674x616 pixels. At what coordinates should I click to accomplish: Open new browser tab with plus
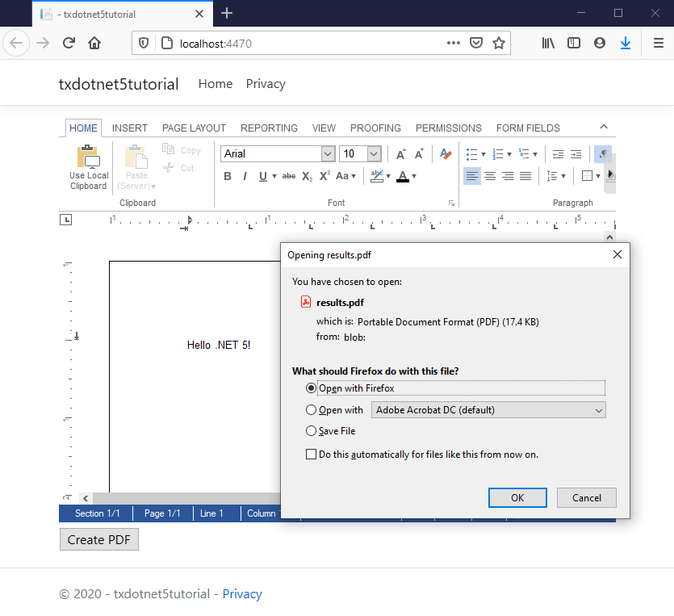point(227,14)
